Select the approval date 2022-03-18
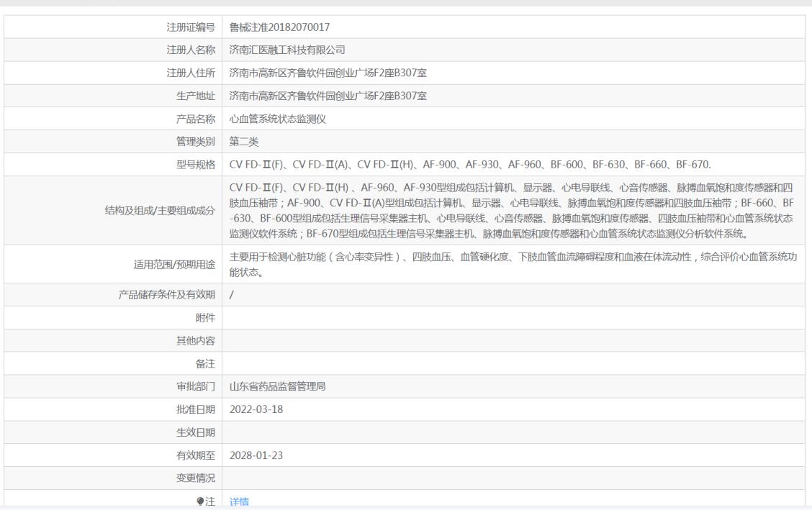The width and height of the screenshot is (812, 510). (x=256, y=409)
